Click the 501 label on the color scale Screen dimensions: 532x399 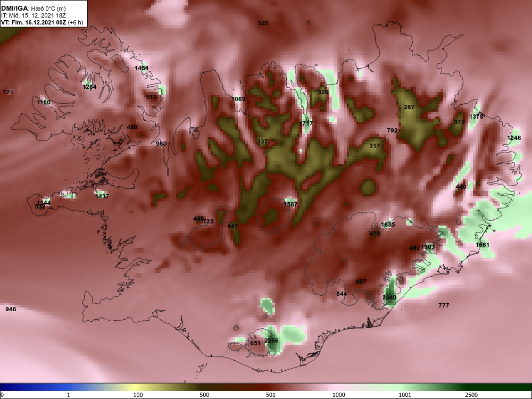(x=271, y=395)
